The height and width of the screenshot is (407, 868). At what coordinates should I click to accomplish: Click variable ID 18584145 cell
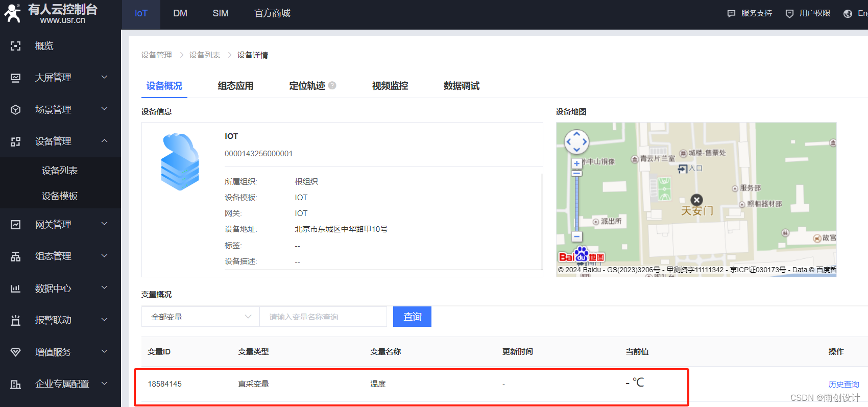(165, 384)
